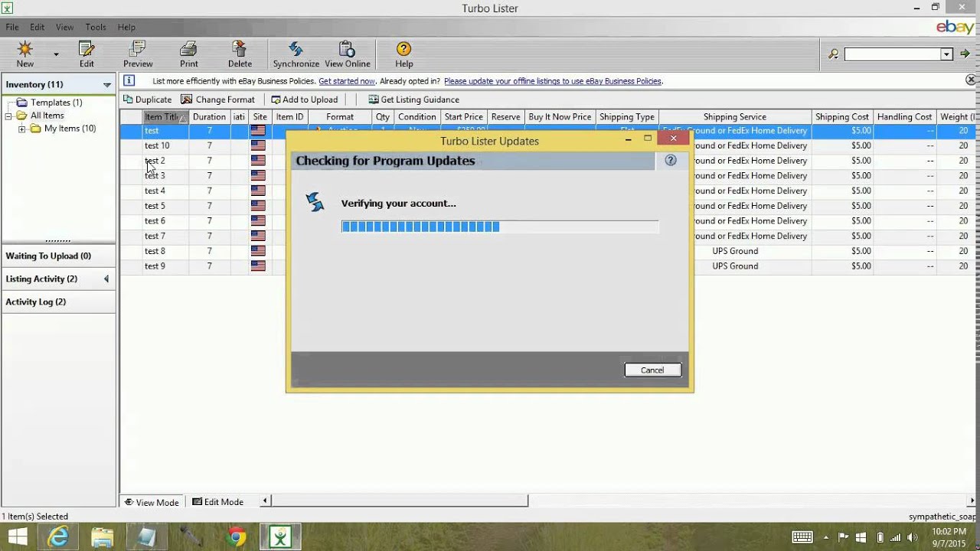Open the Activity Log (2) panel
The image size is (980, 551).
59,302
